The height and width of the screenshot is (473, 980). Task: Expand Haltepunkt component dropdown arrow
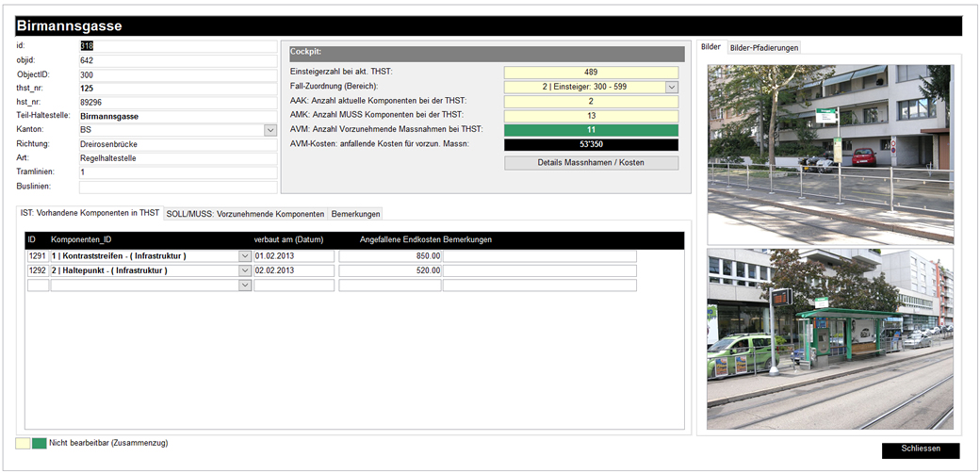[x=245, y=270]
